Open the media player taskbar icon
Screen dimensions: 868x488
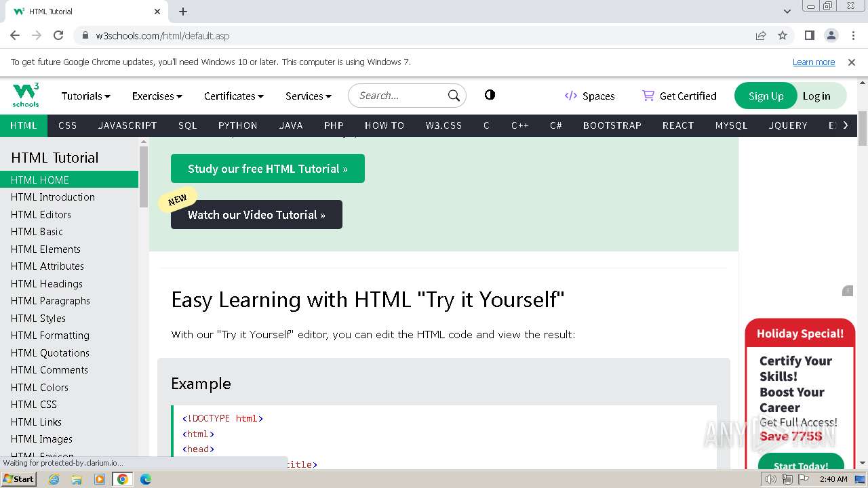100,479
